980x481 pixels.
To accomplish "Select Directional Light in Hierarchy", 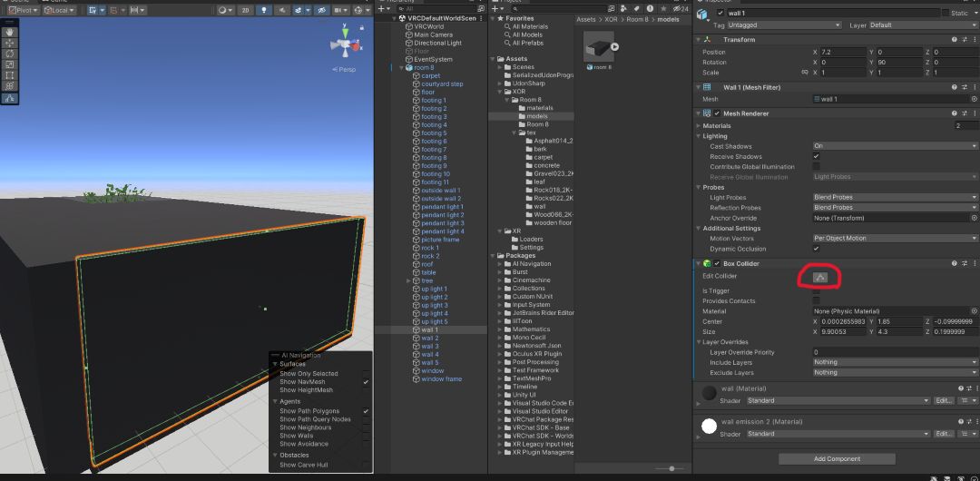I will tap(437, 44).
